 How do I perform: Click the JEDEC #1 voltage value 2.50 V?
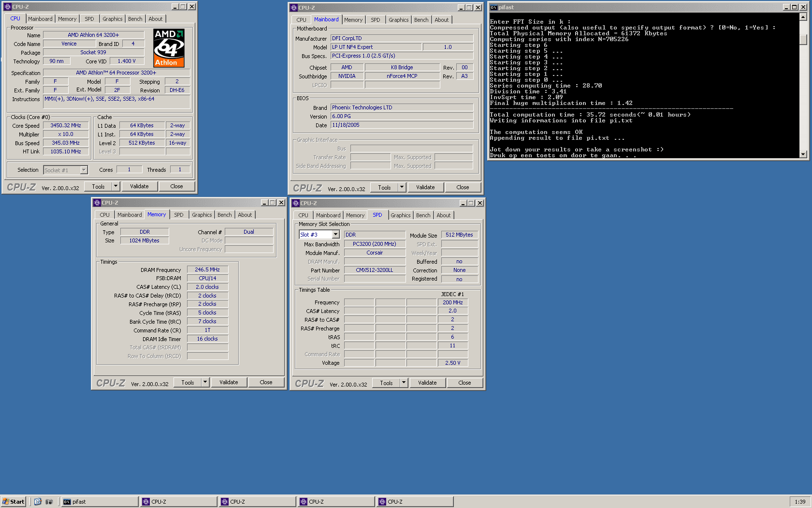[453, 363]
